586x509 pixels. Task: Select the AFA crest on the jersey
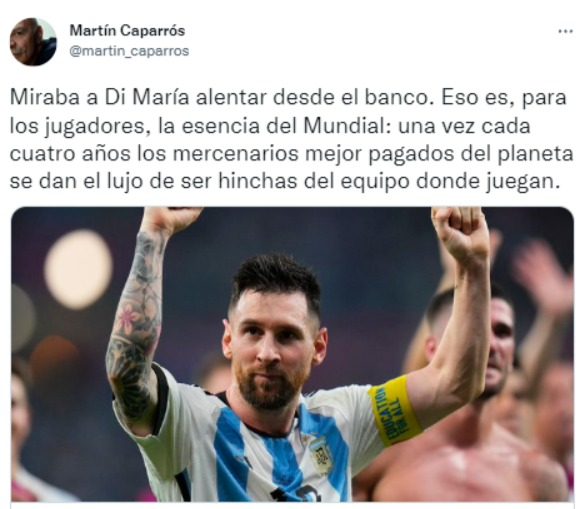point(321,454)
